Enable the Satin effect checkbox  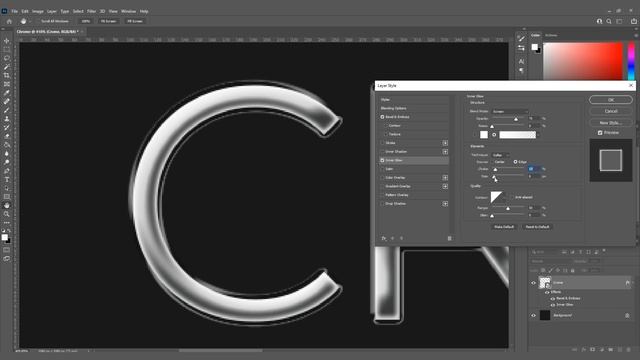[x=382, y=169]
